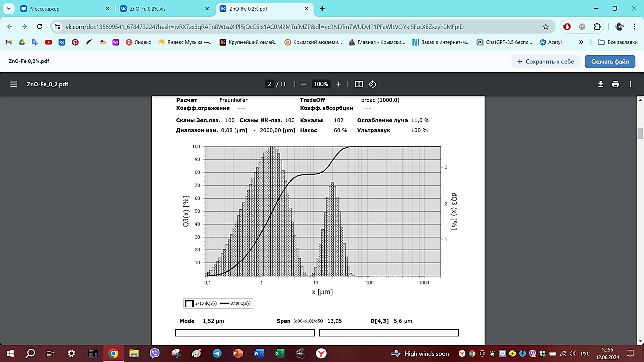Open YouTube bookmark
The height and width of the screenshot is (362, 644).
(49, 42)
